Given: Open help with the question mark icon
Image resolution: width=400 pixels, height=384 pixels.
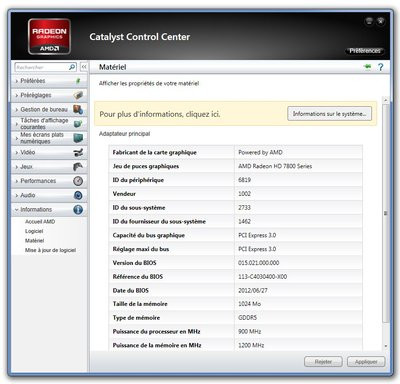Looking at the screenshot, I should tap(381, 67).
